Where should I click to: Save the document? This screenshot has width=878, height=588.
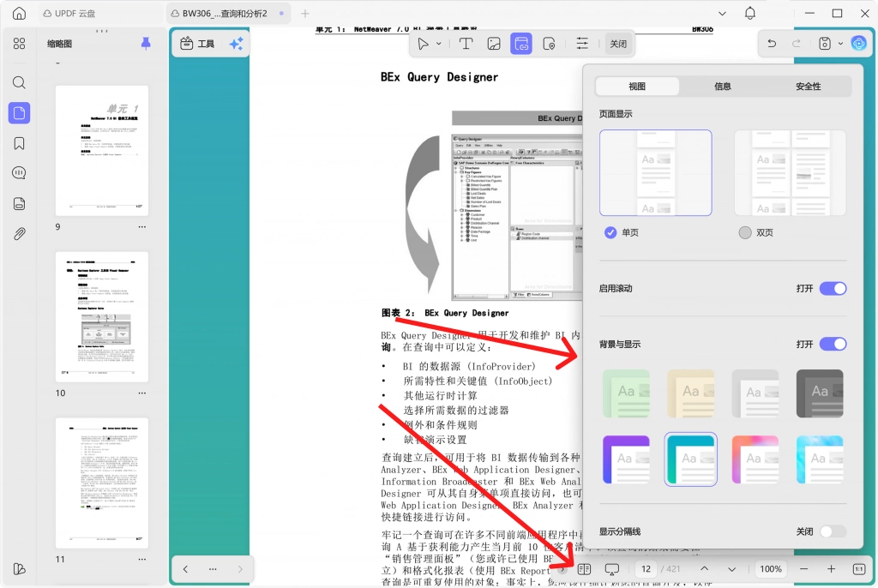pos(825,44)
